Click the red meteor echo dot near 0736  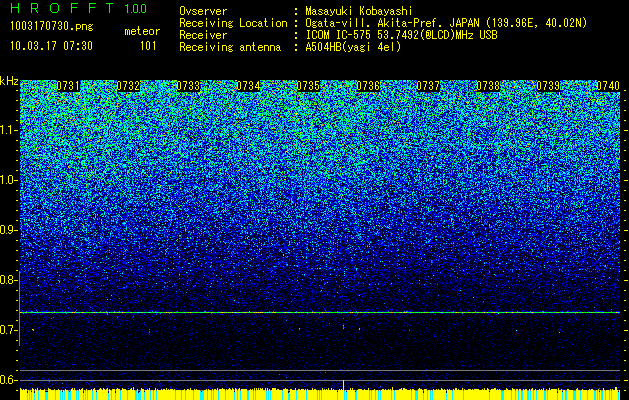(343, 328)
